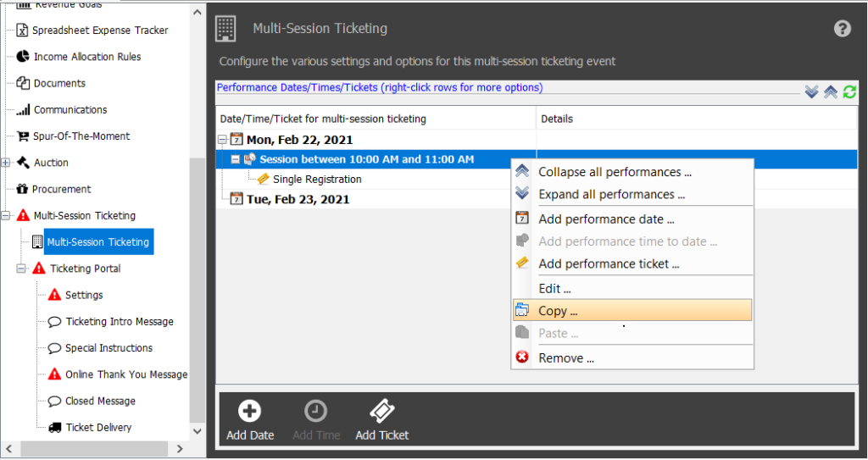Open Spreadsheet Expense Tracker item
This screenshot has height=460, width=868.
92,30
